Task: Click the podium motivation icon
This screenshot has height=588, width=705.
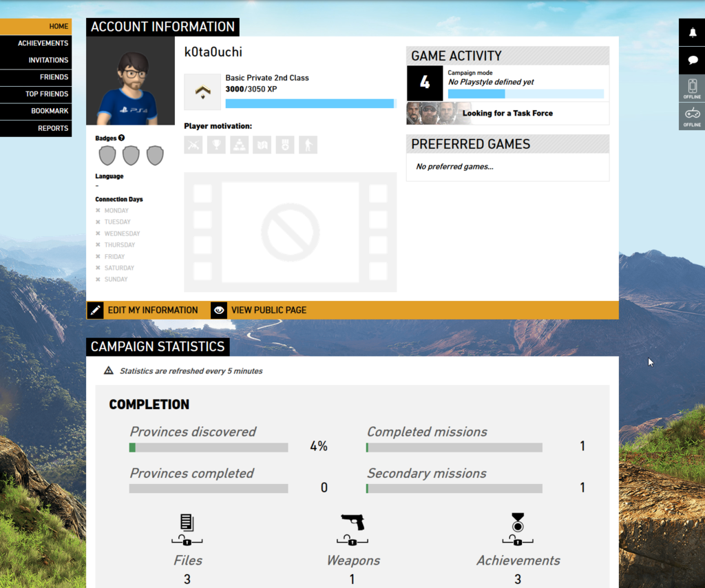Action: [239, 145]
